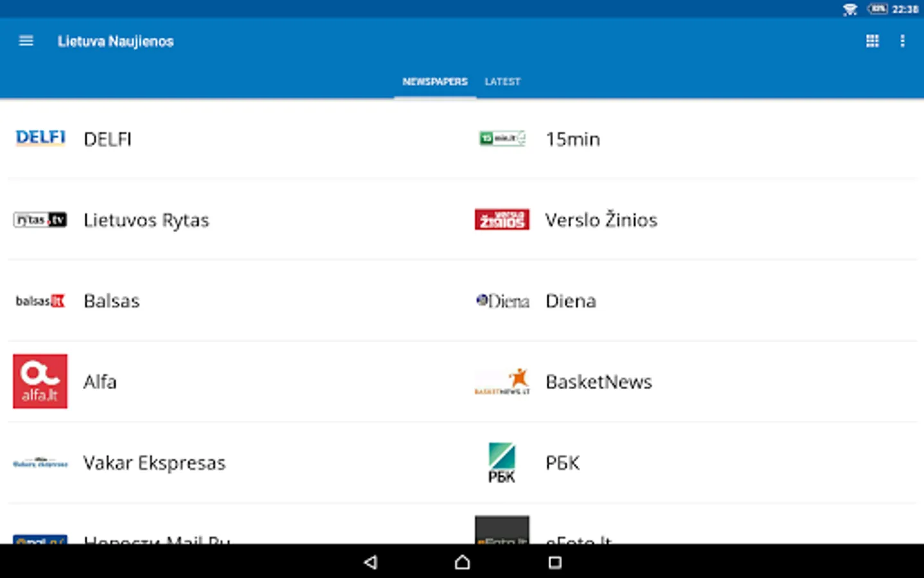Open the three-dot overflow menu
The width and height of the screenshot is (924, 578).
point(902,41)
